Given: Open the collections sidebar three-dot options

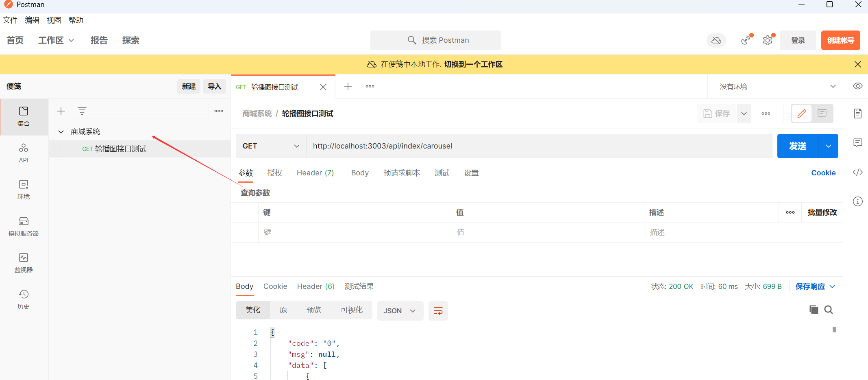Looking at the screenshot, I should 219,111.
